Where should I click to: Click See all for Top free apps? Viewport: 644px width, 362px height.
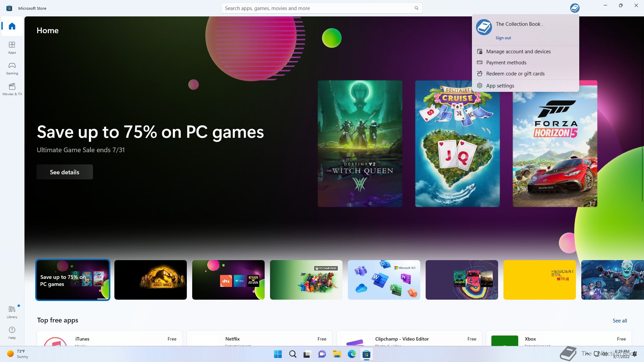pos(620,321)
